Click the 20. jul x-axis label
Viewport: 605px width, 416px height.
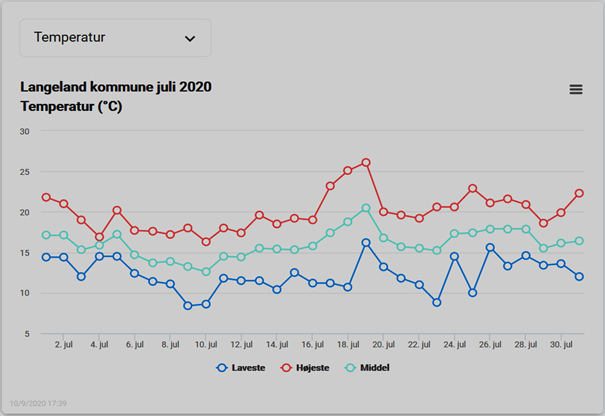tap(384, 344)
